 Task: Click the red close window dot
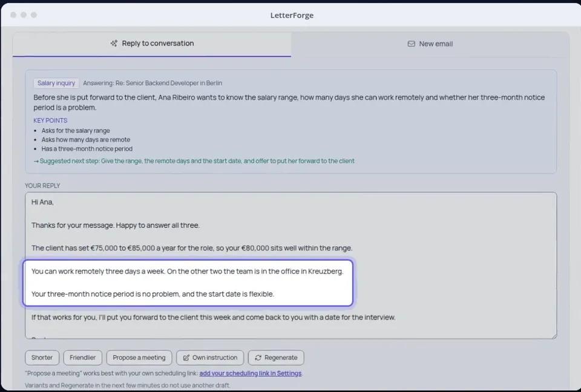pos(13,15)
